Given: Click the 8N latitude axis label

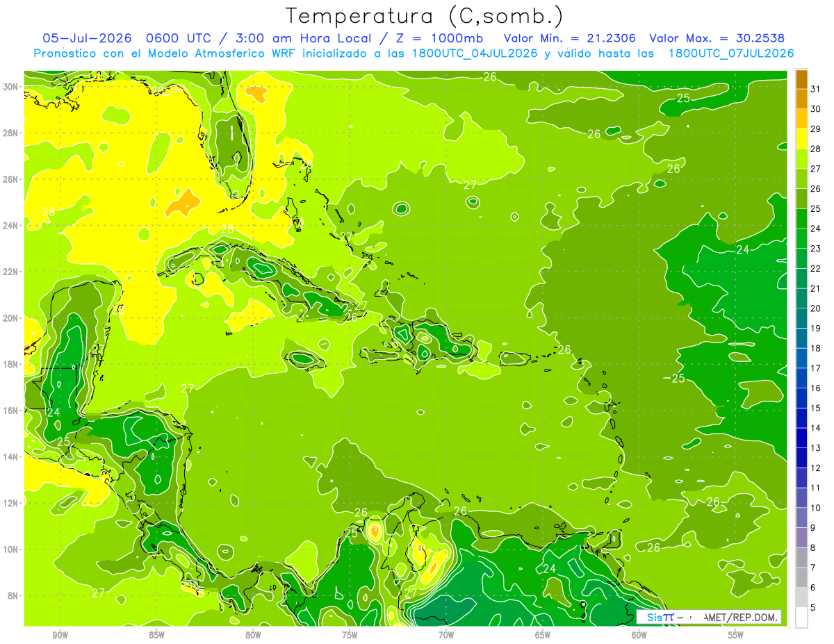Looking at the screenshot, I should tap(14, 595).
